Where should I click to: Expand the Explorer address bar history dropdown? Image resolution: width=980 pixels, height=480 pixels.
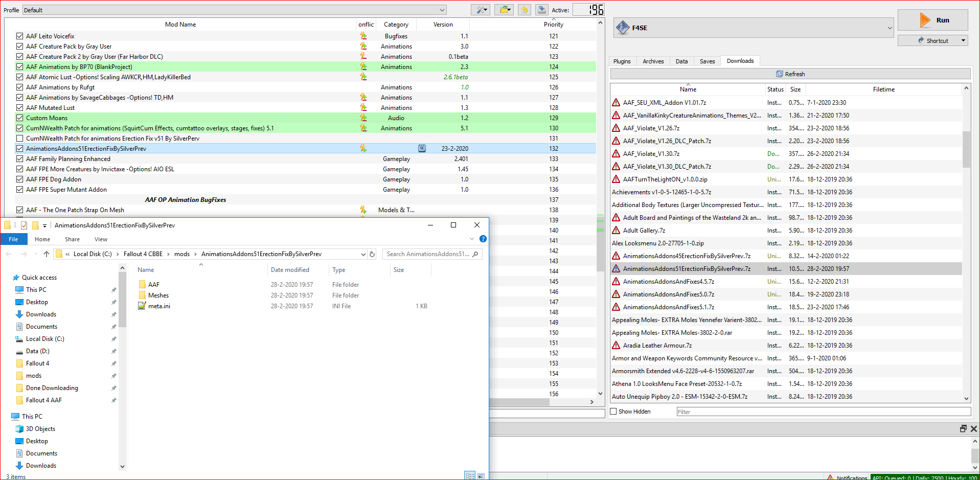click(363, 254)
